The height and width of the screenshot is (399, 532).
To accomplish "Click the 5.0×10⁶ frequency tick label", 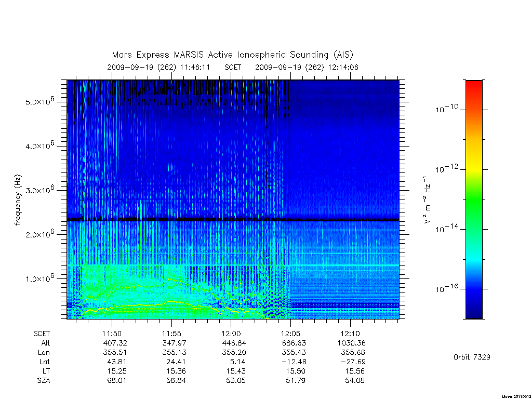I will point(39,101).
